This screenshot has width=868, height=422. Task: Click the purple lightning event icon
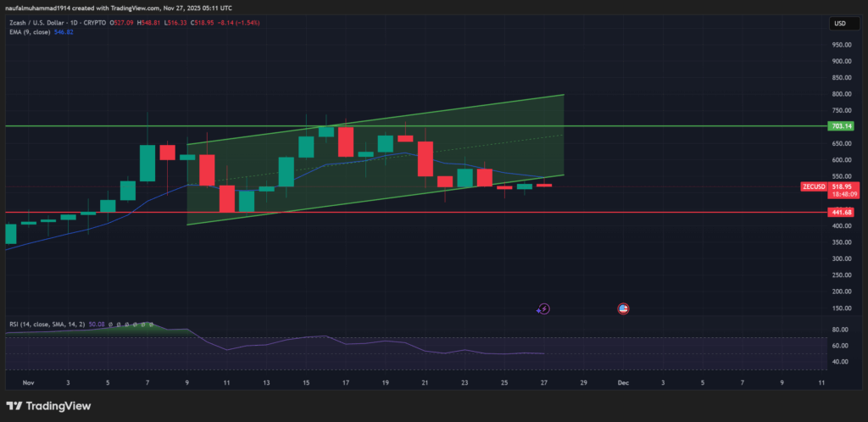tap(543, 309)
